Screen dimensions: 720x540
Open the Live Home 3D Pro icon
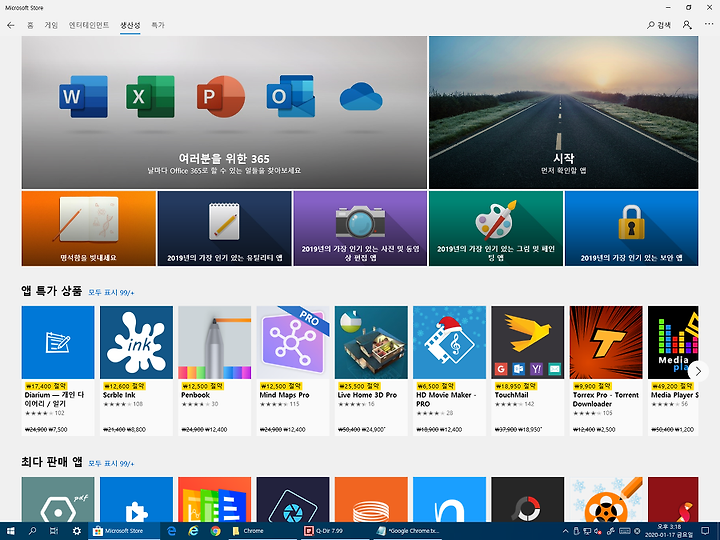pyautogui.click(x=371, y=343)
